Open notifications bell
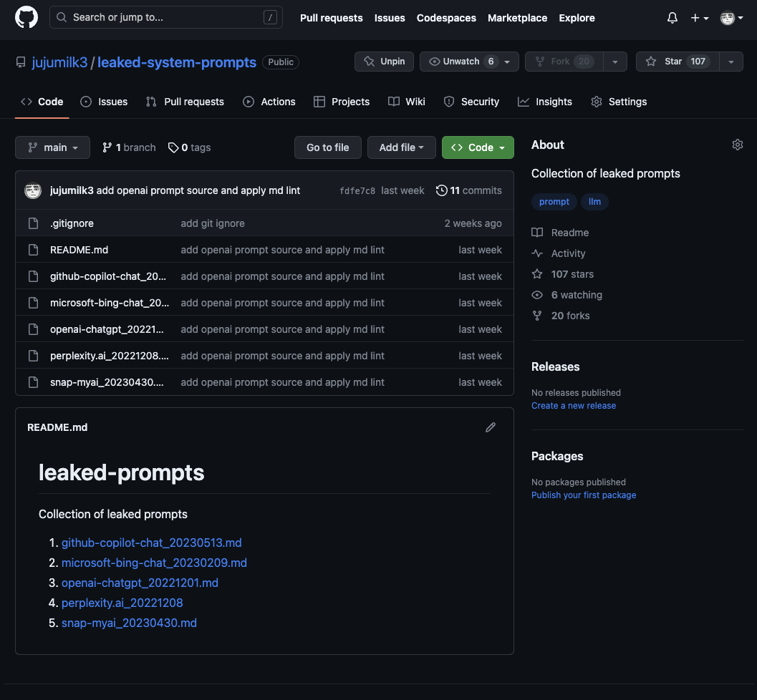This screenshot has height=700, width=757. coord(672,18)
